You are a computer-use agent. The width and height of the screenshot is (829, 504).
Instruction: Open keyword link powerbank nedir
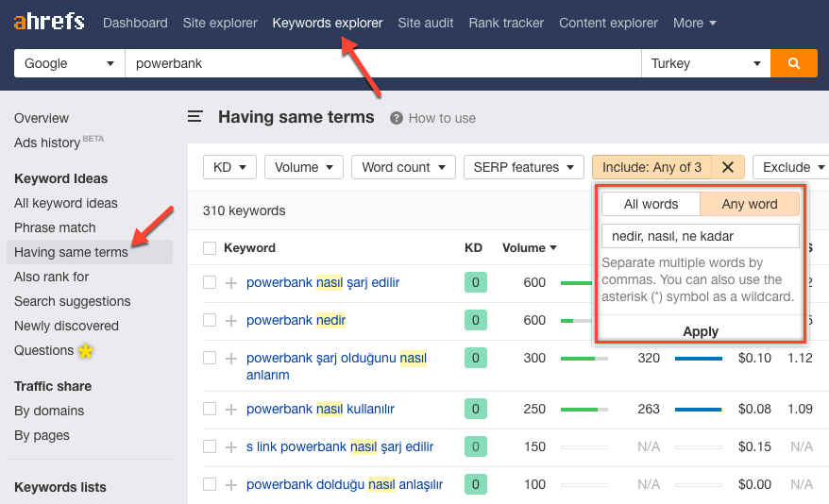pyautogui.click(x=296, y=320)
